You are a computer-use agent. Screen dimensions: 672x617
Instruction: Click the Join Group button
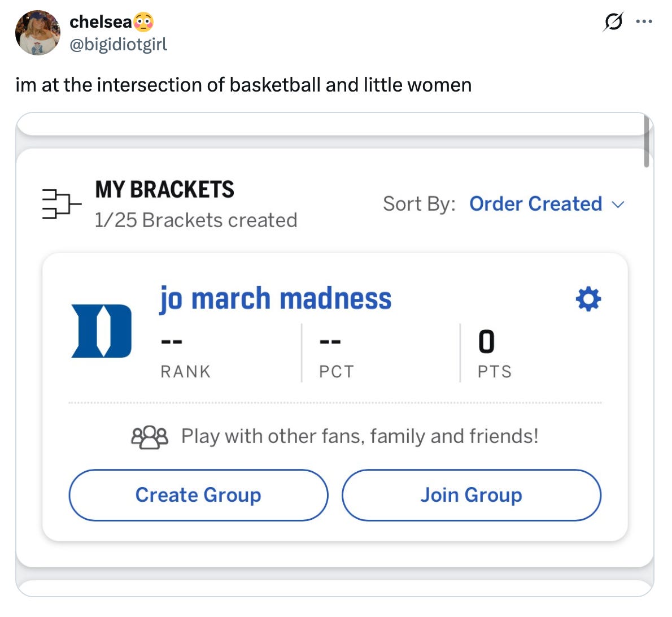[x=472, y=495]
